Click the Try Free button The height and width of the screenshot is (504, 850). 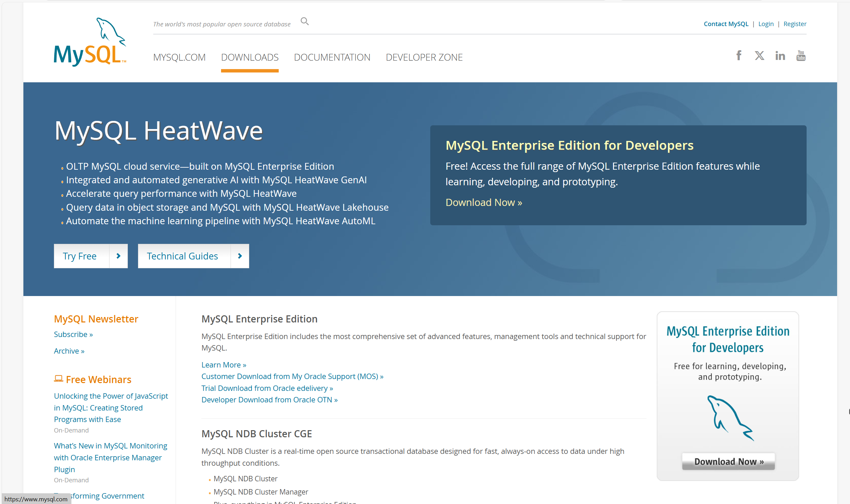80,256
